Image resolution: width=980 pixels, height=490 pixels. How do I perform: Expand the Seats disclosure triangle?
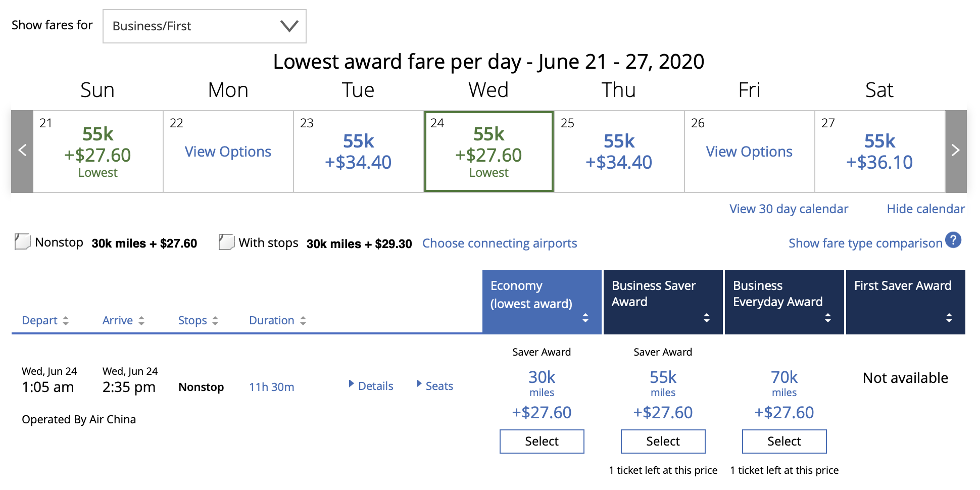point(419,384)
